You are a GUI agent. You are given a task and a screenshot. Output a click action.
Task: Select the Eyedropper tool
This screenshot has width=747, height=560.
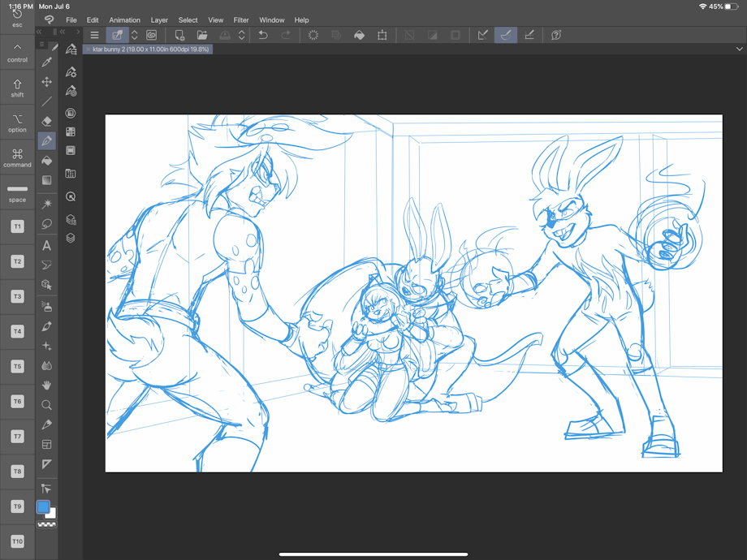pos(47,62)
